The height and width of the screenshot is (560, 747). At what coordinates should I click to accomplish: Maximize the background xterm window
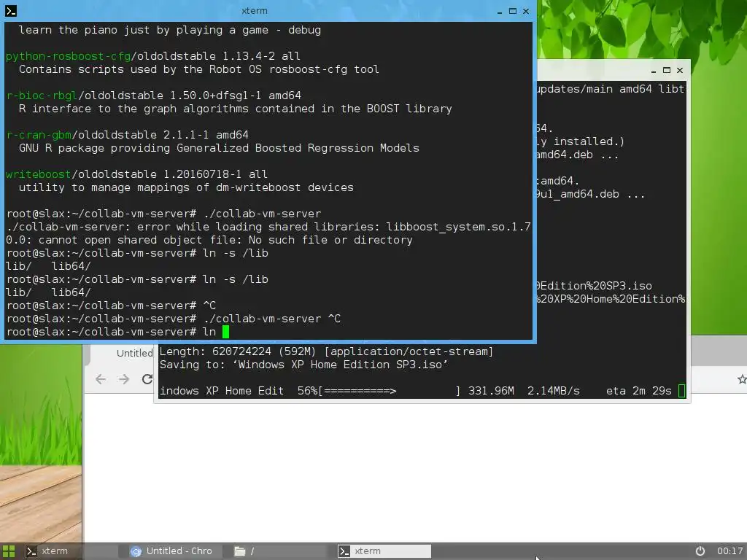click(667, 70)
